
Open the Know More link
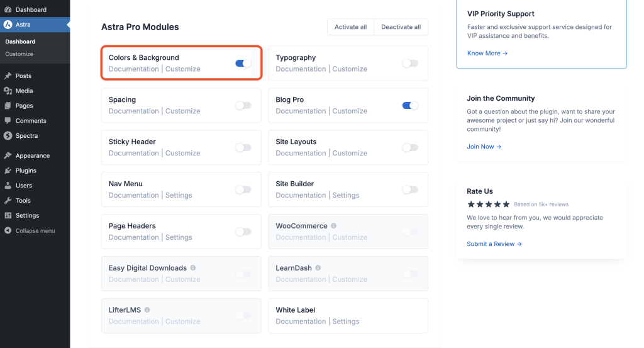point(487,53)
